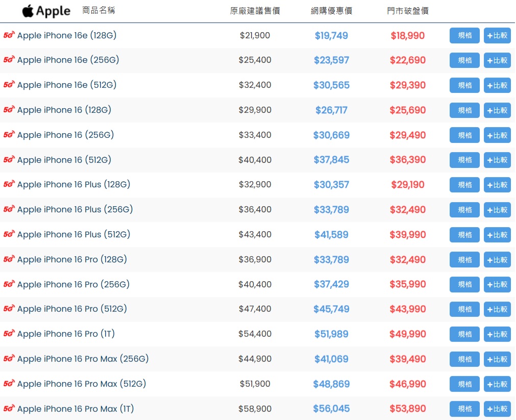Click +比較 for iPhone 16 Pro (256G)
516x420 pixels.
pos(497,285)
